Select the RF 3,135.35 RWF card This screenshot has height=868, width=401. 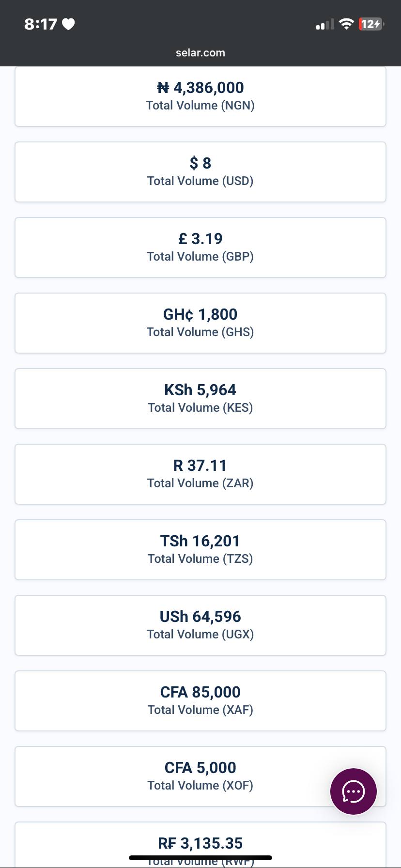[200, 845]
